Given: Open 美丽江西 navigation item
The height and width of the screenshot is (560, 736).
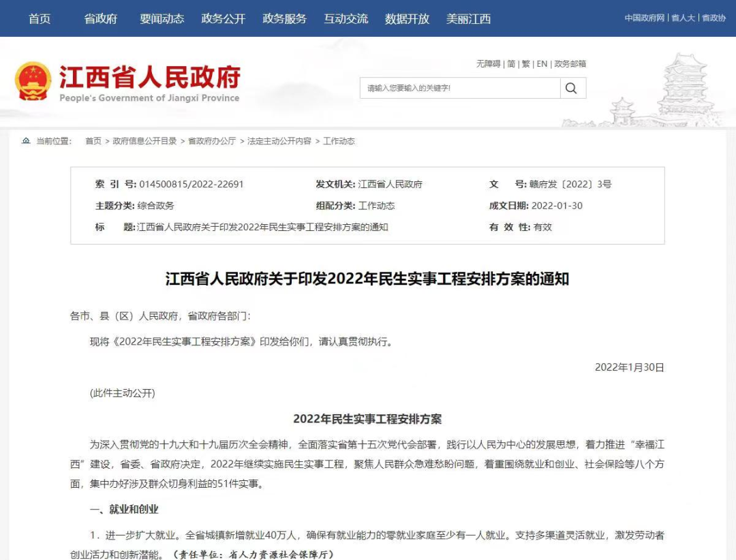Looking at the screenshot, I should point(468,18).
